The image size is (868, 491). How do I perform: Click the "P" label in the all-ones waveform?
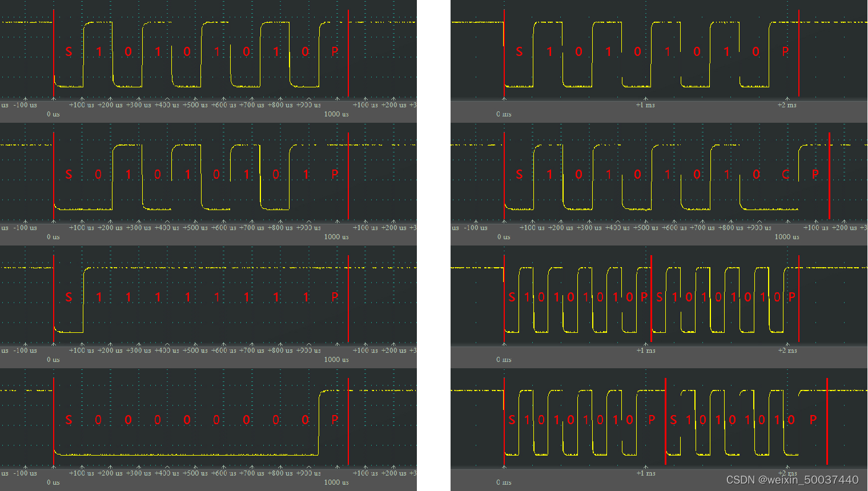pos(335,297)
